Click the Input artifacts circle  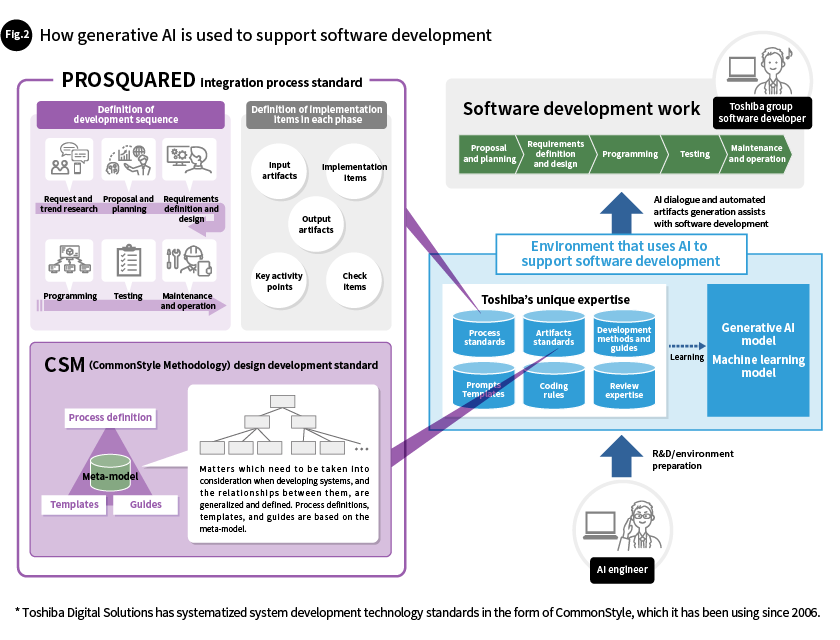279,171
